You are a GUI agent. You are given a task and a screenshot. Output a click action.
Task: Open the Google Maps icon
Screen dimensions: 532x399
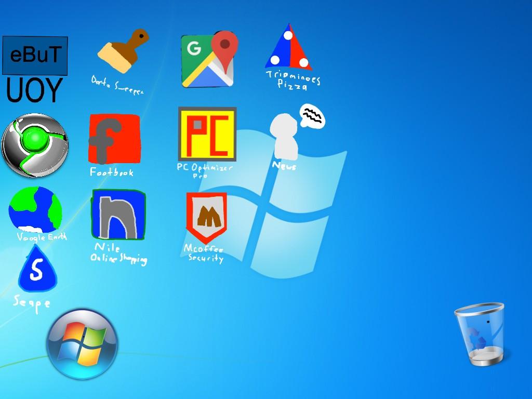pyautogui.click(x=209, y=59)
